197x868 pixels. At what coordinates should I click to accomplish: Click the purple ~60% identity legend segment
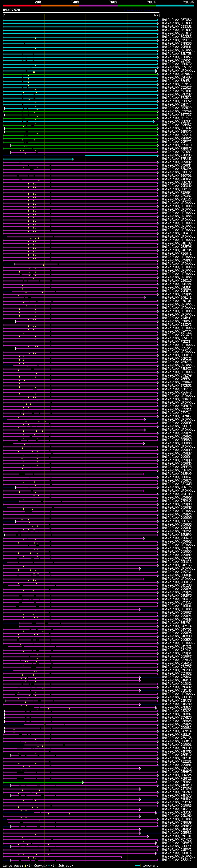pos(98,6)
